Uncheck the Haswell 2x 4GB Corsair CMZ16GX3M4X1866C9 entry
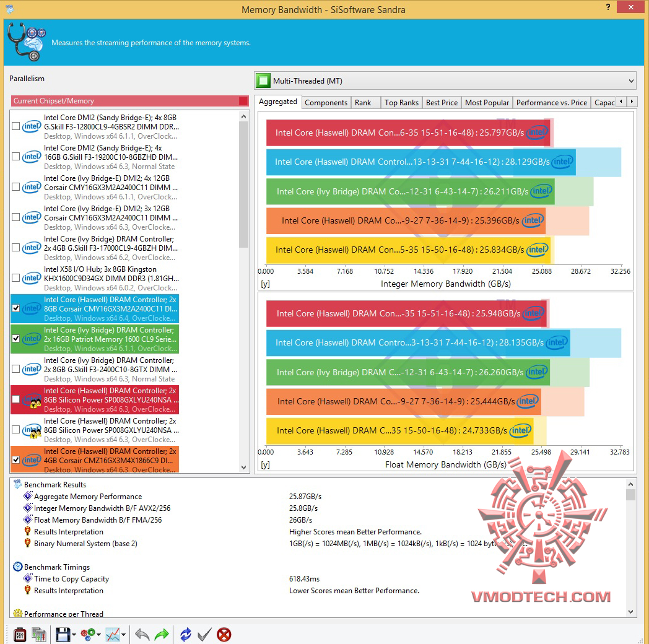The height and width of the screenshot is (644, 649). click(15, 459)
